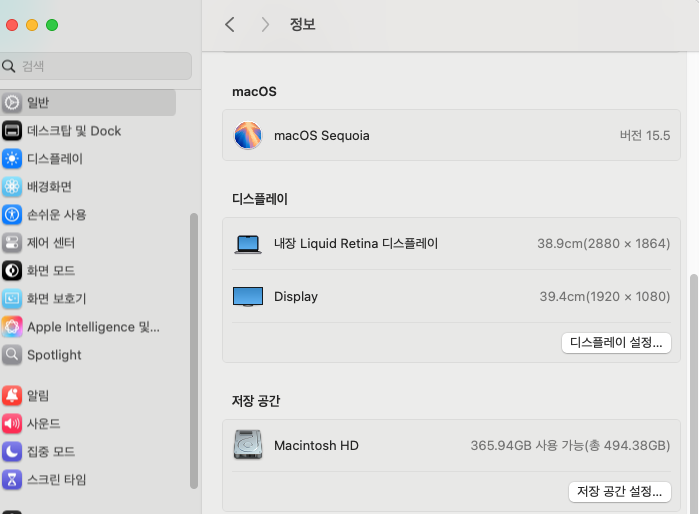The image size is (699, 514).
Task: Open 스크린 타임 hourglass icon
Action: click(12, 480)
